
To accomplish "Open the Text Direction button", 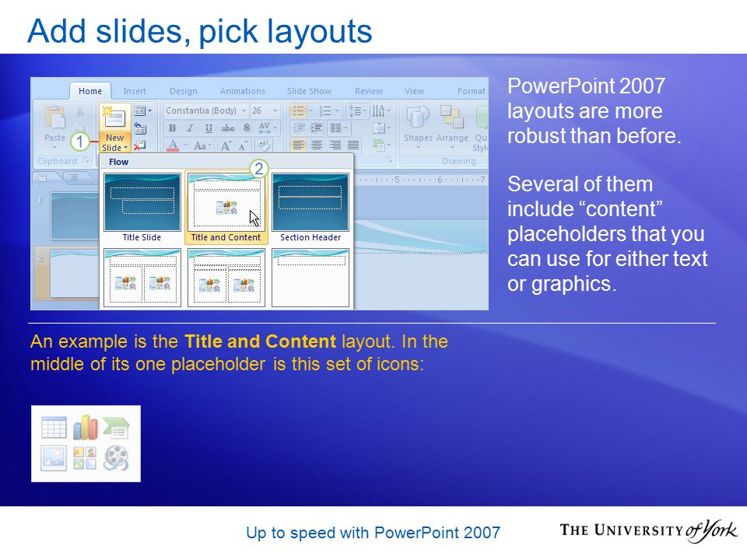I will [x=381, y=111].
